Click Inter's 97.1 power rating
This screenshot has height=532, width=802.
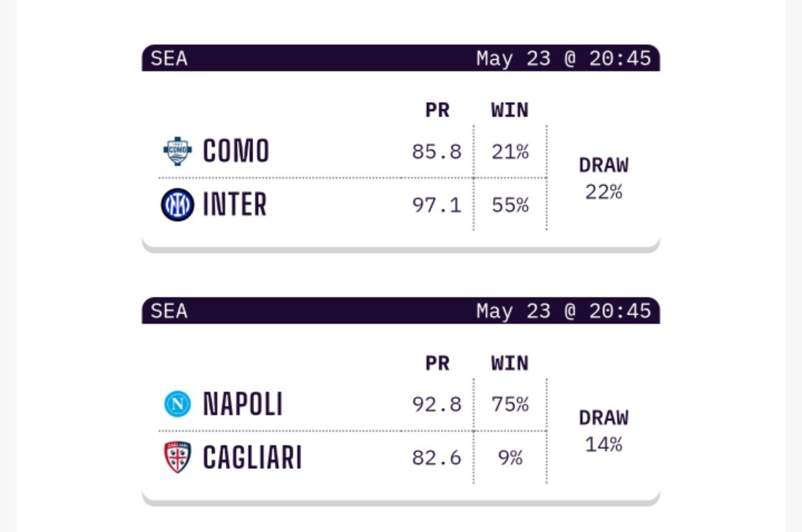pos(437,205)
